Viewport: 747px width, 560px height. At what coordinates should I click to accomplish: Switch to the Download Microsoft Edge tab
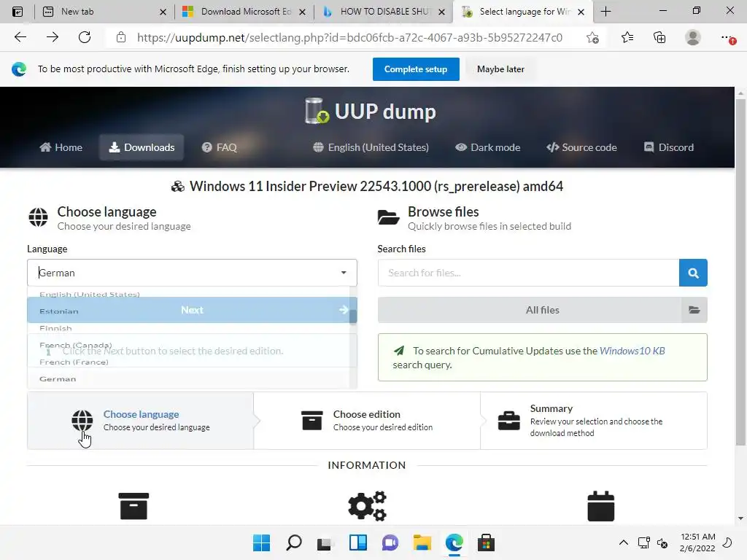[x=244, y=12]
